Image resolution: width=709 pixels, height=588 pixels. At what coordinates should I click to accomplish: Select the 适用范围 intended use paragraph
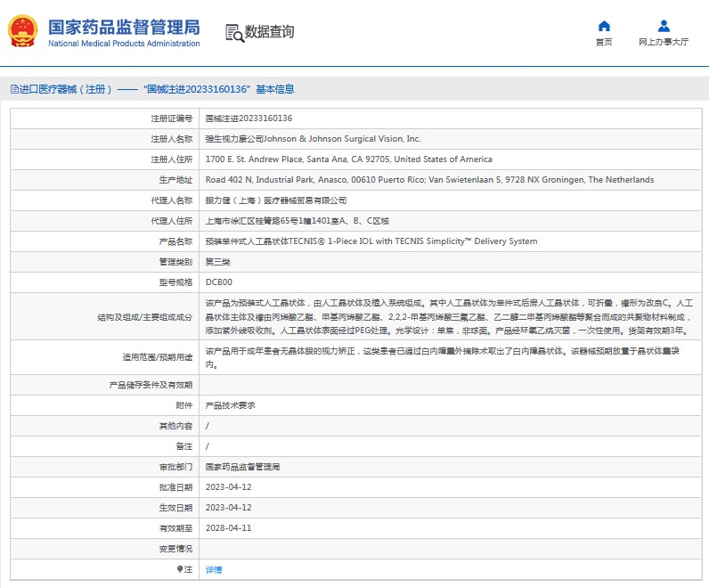[442, 357]
